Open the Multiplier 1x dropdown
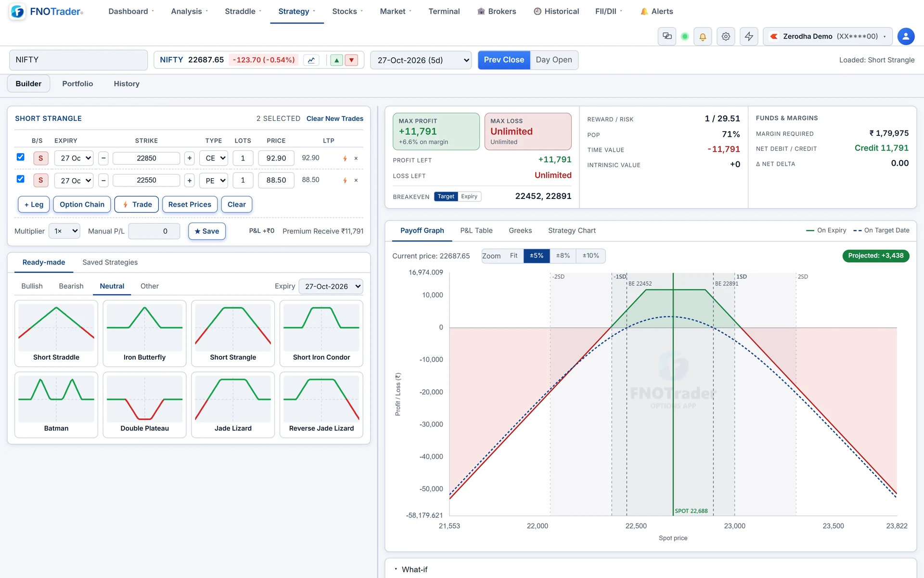 click(64, 231)
